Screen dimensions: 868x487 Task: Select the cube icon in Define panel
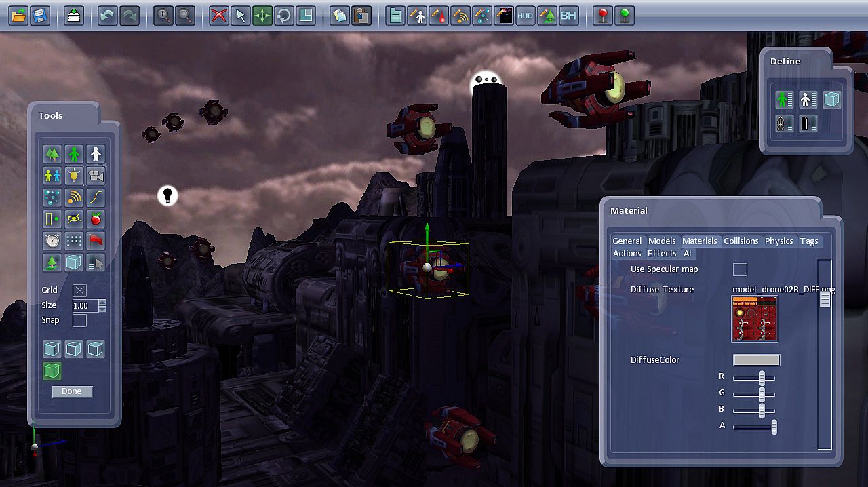click(x=832, y=100)
